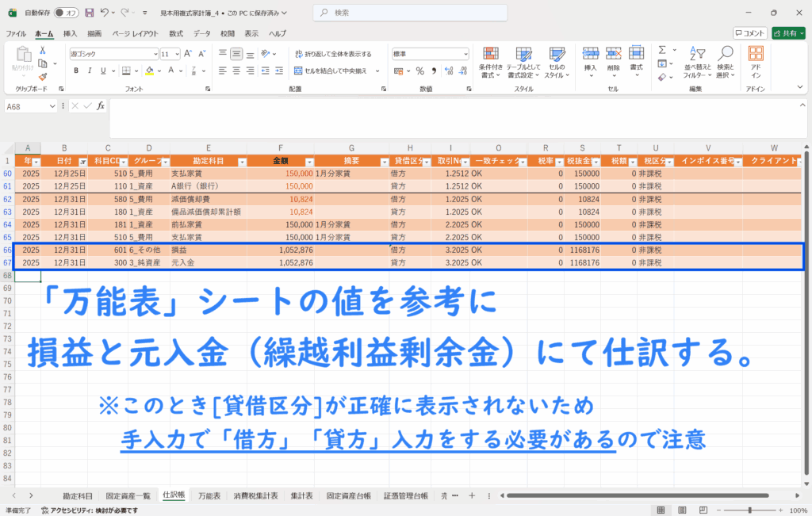Switch to the 万能表 sheet tab
Viewport: 812px width, 516px height.
point(209,496)
